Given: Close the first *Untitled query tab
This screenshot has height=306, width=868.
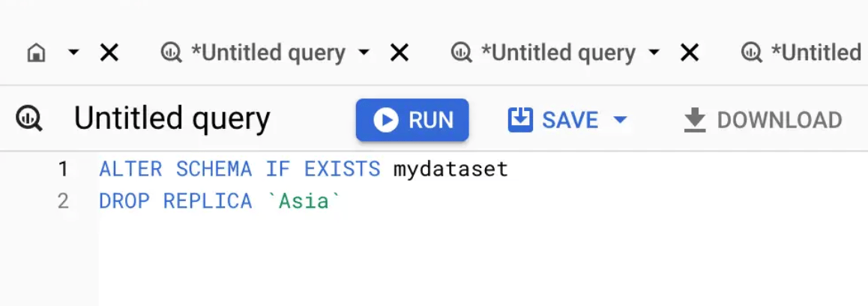Looking at the screenshot, I should [399, 53].
